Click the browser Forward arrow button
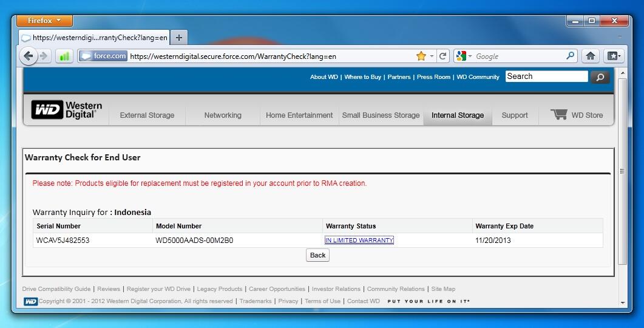This screenshot has height=328, width=644. pos(44,56)
